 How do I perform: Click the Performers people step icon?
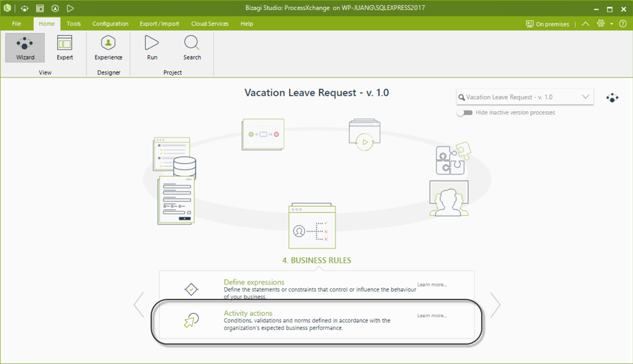coord(449,199)
